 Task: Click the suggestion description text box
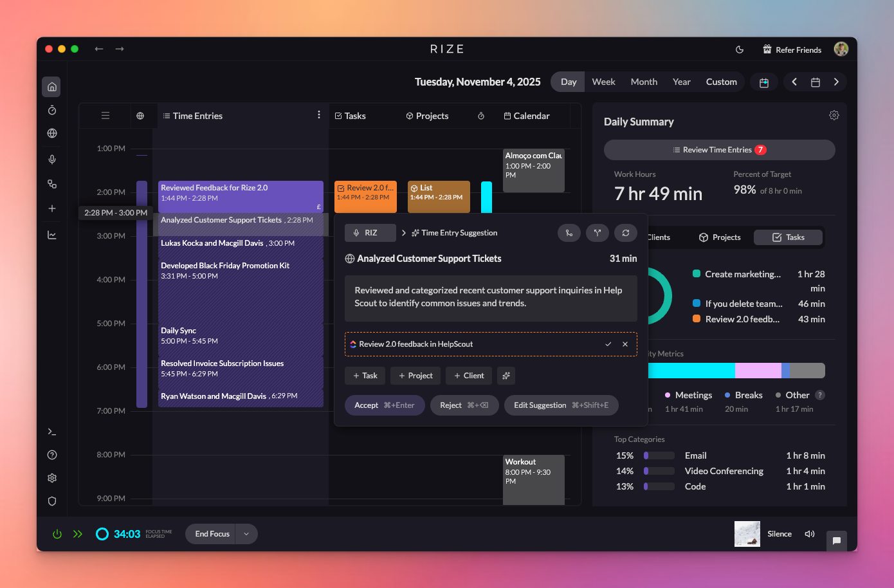(x=491, y=299)
